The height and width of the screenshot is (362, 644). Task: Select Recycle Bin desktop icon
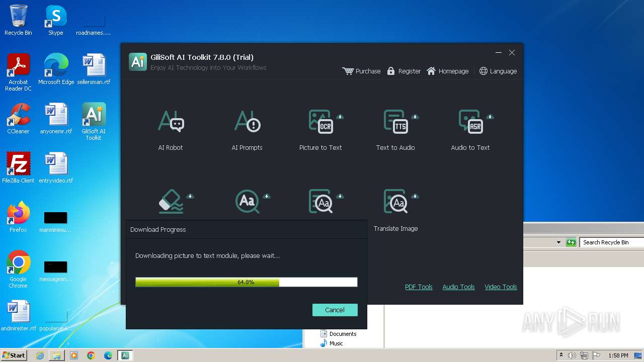coord(18,20)
